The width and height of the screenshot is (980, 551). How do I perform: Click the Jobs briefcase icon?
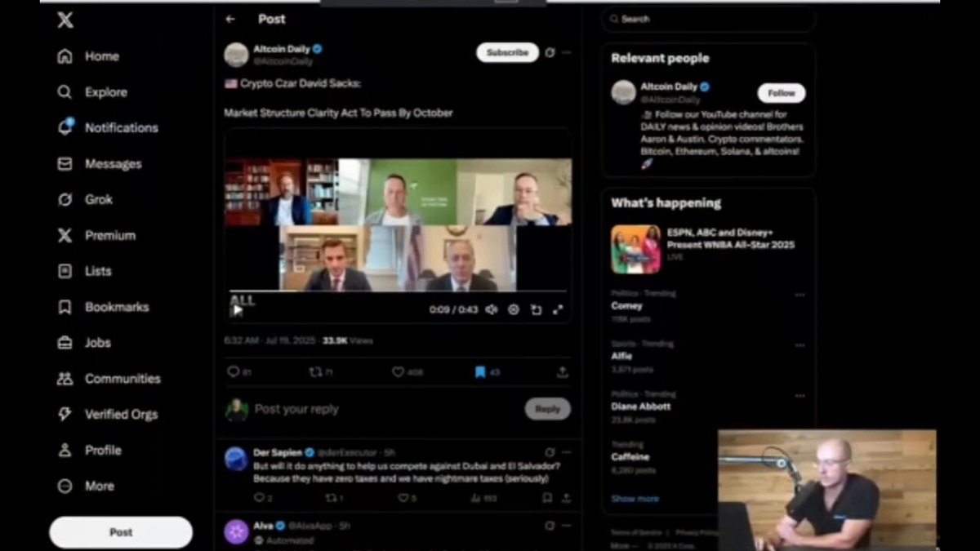tap(65, 343)
